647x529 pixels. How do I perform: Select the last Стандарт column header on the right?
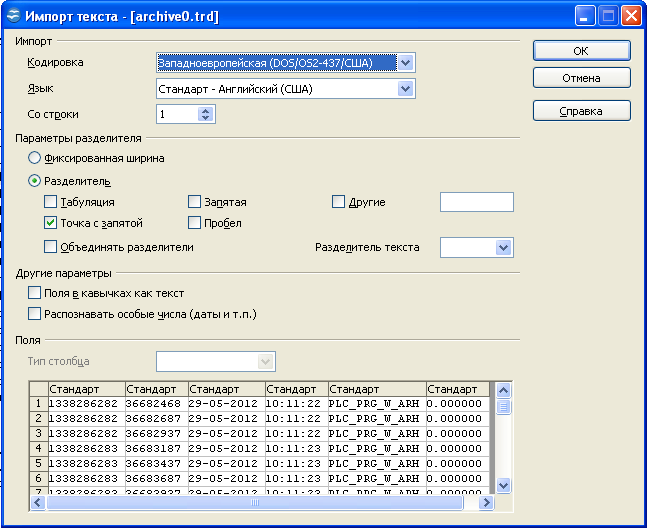click(458, 389)
